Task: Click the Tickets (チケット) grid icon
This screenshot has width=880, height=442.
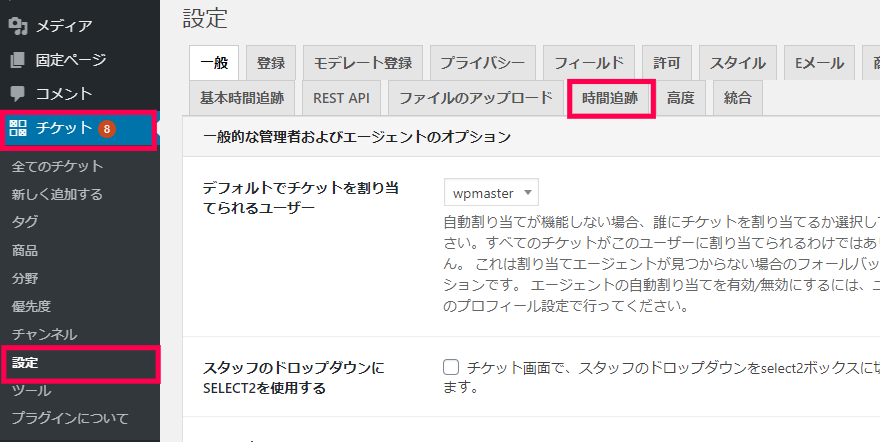Action: (x=19, y=128)
